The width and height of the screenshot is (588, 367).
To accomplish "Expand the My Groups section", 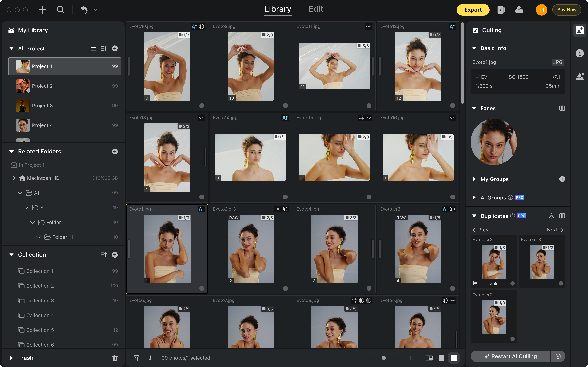I will click(474, 179).
